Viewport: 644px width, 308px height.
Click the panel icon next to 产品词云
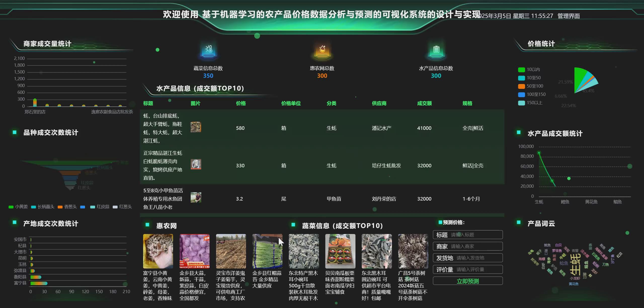click(519, 223)
